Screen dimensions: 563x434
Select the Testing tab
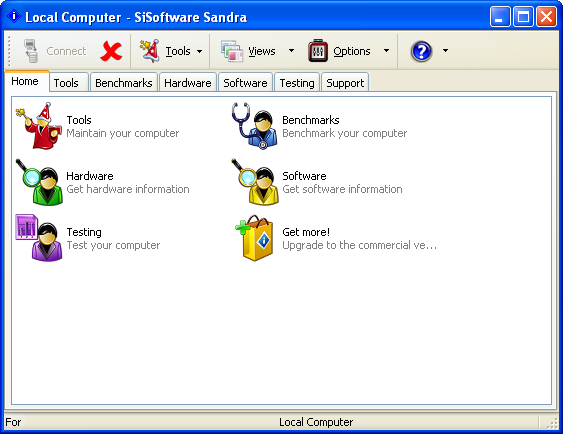click(297, 83)
